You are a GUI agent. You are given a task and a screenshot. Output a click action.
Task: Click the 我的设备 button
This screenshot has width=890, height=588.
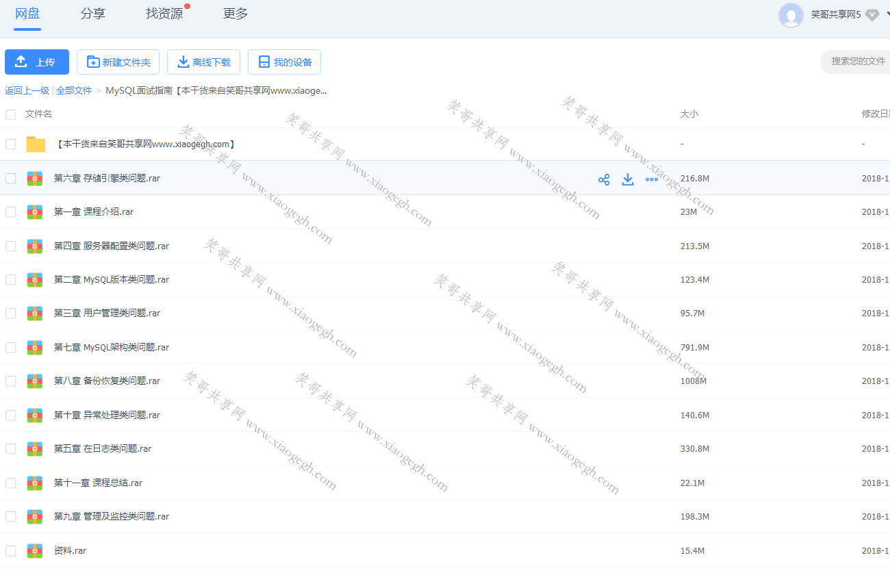click(x=284, y=62)
